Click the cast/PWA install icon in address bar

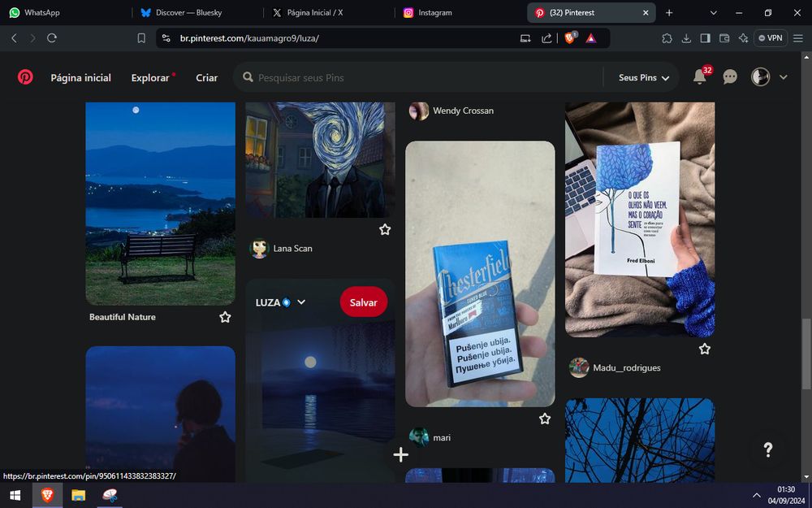(x=525, y=38)
